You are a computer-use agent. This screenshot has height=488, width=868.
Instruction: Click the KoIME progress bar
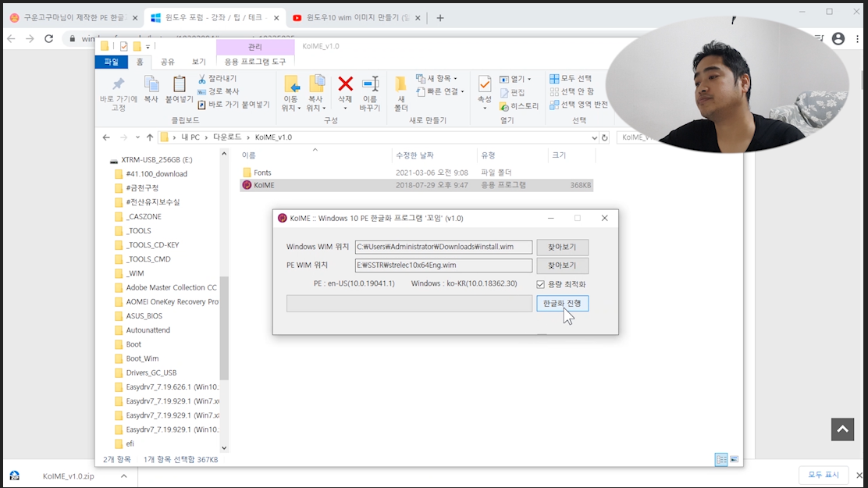(x=409, y=303)
